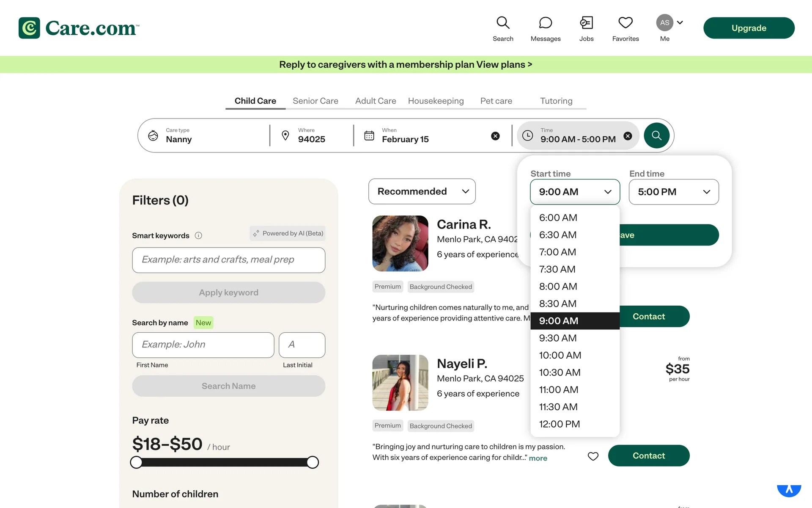Expand the Recommended sort dropdown
This screenshot has width=812, height=508.
(x=422, y=191)
